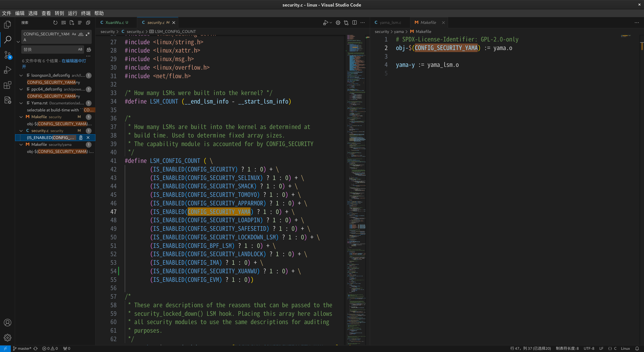644x352 pixels.
Task: Click the security.c code minimap
Action: (x=356, y=190)
